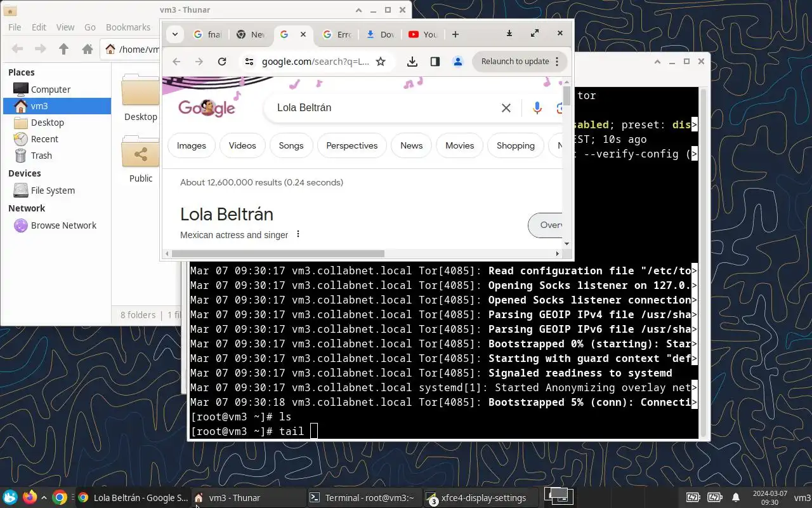The image size is (812, 508).
Task: Filter results by News
Action: (x=412, y=145)
